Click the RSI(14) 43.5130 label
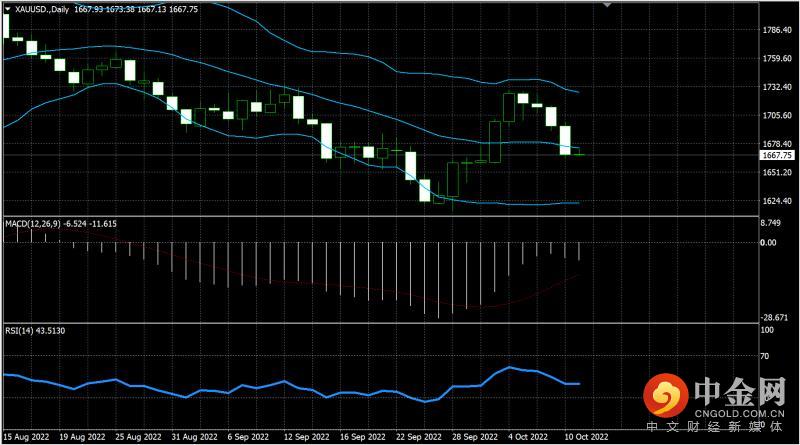 click(35, 331)
